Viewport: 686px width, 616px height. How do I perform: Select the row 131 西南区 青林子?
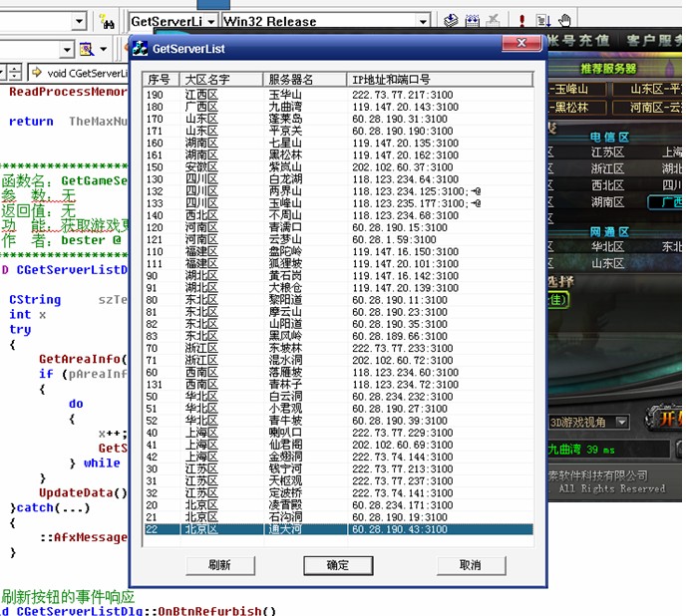point(338,385)
